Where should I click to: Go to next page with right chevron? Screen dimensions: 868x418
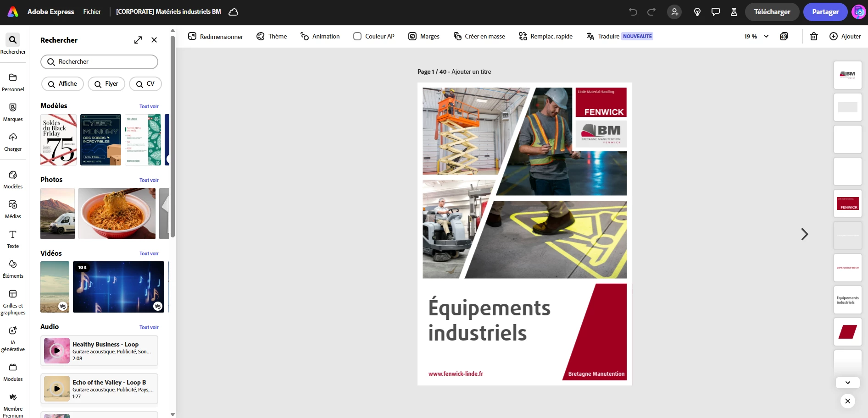pyautogui.click(x=805, y=234)
